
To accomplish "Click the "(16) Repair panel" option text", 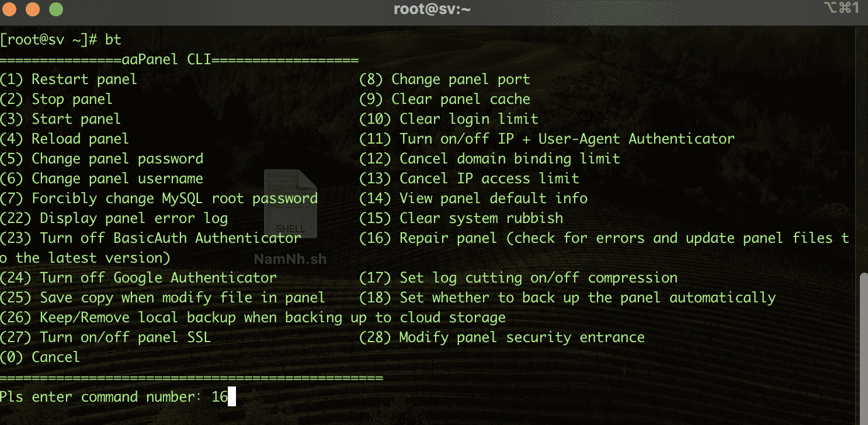I will point(428,238).
